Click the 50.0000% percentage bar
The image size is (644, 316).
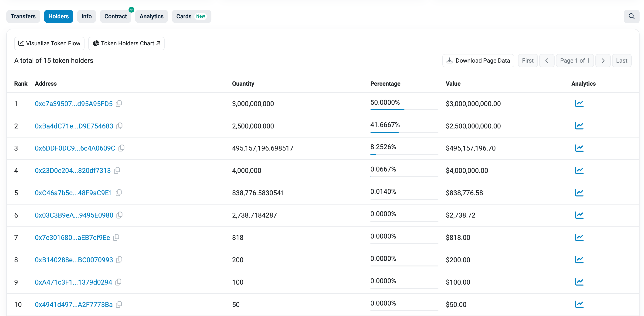pos(404,109)
